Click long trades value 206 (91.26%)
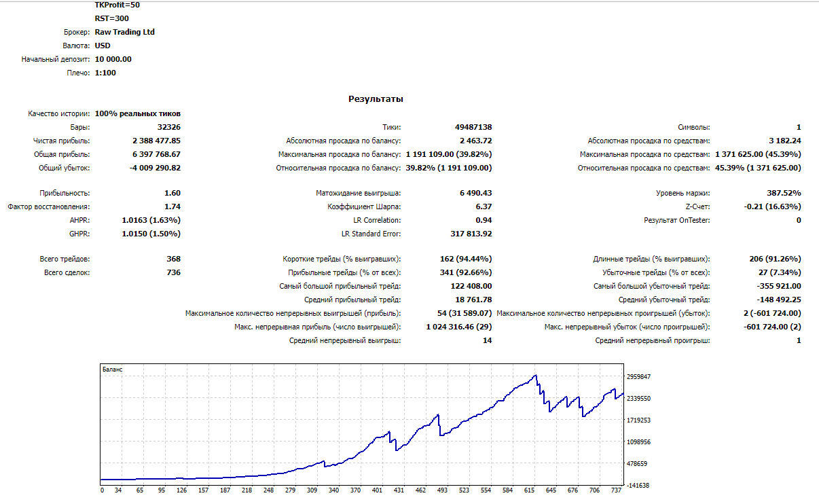The width and height of the screenshot is (819, 504). click(776, 259)
